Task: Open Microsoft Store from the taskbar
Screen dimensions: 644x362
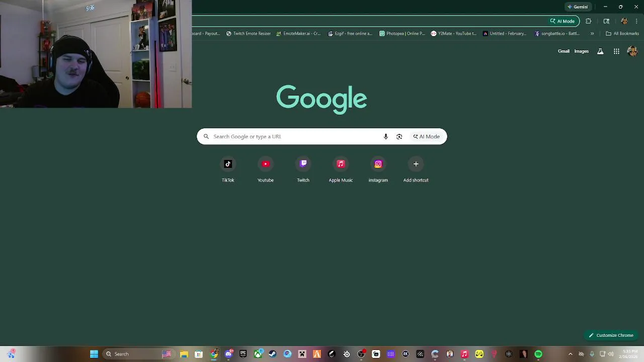Action: [199, 354]
